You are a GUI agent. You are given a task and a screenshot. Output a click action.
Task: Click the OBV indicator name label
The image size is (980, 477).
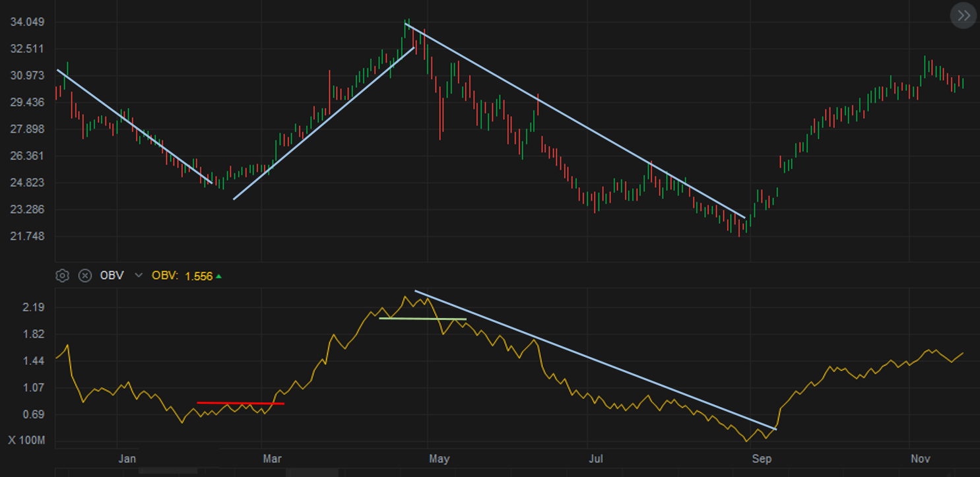coord(112,276)
